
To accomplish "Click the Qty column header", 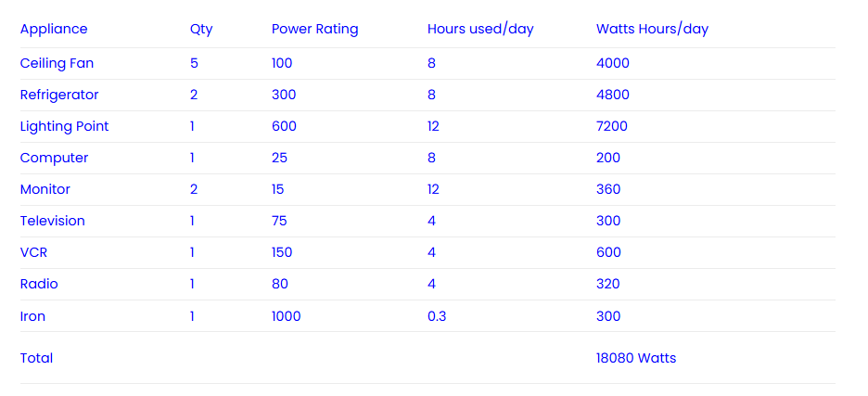I will click(201, 30).
